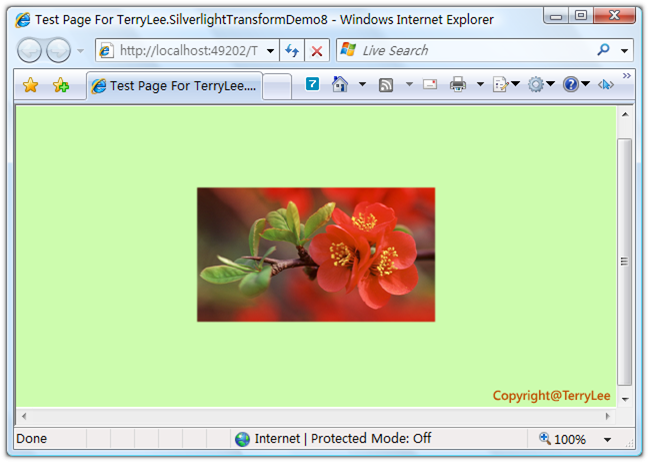Click the browser Forward button

[x=58, y=50]
